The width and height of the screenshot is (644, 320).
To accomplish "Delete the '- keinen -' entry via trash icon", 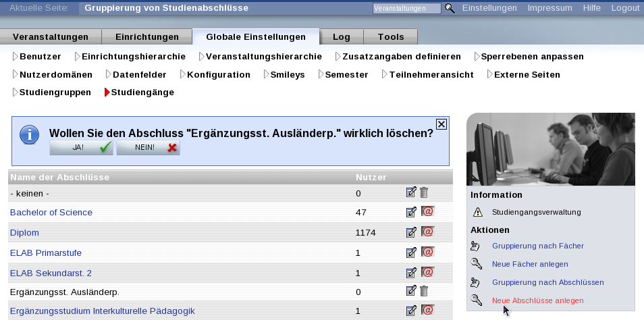I will pos(424,192).
